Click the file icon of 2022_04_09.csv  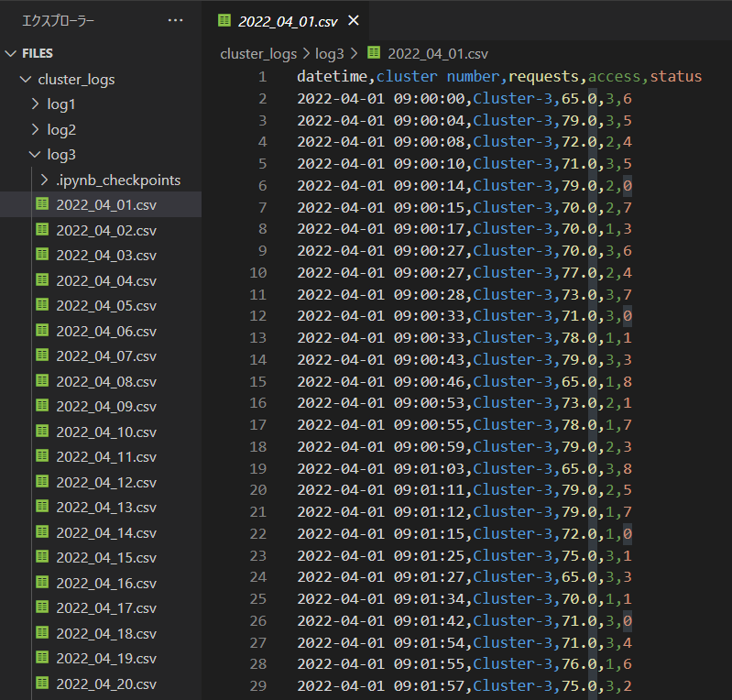(x=42, y=405)
